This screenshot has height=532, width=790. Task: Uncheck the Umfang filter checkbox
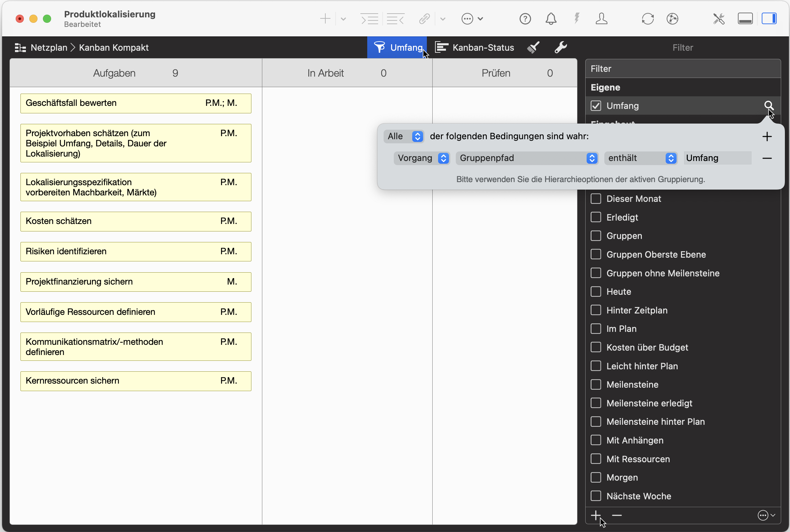point(596,106)
